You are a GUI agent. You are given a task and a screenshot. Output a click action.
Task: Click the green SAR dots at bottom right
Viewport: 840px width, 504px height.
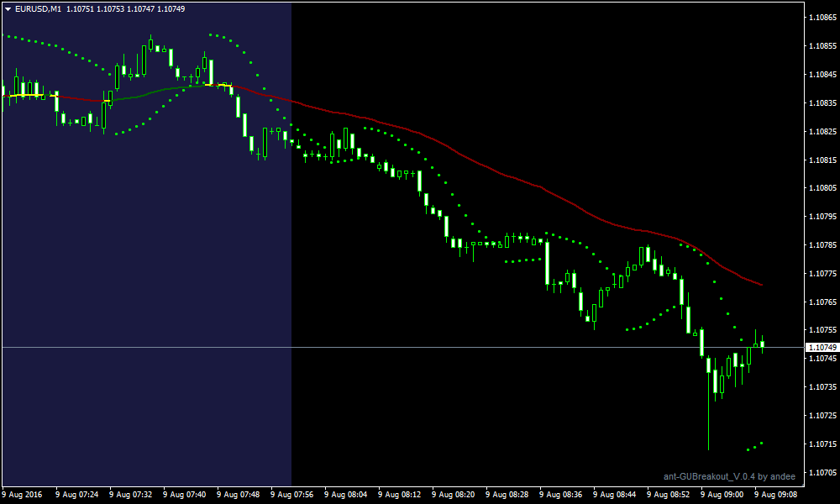(x=755, y=446)
